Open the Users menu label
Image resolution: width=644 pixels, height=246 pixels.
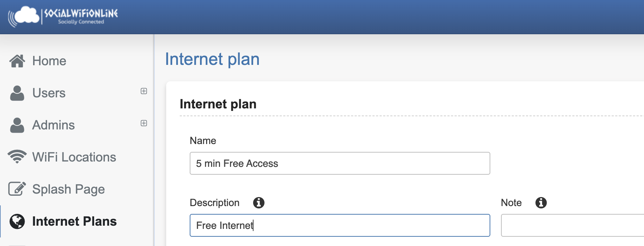(x=49, y=93)
